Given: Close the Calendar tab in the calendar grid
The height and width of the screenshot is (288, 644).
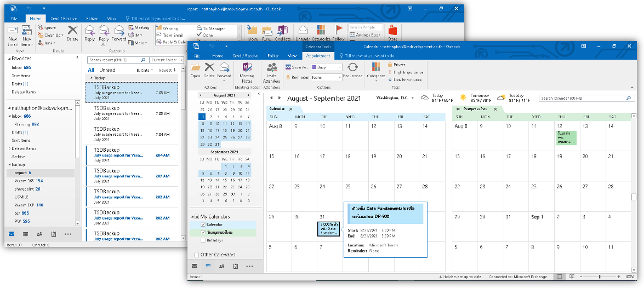Looking at the screenshot, I should click(x=290, y=109).
